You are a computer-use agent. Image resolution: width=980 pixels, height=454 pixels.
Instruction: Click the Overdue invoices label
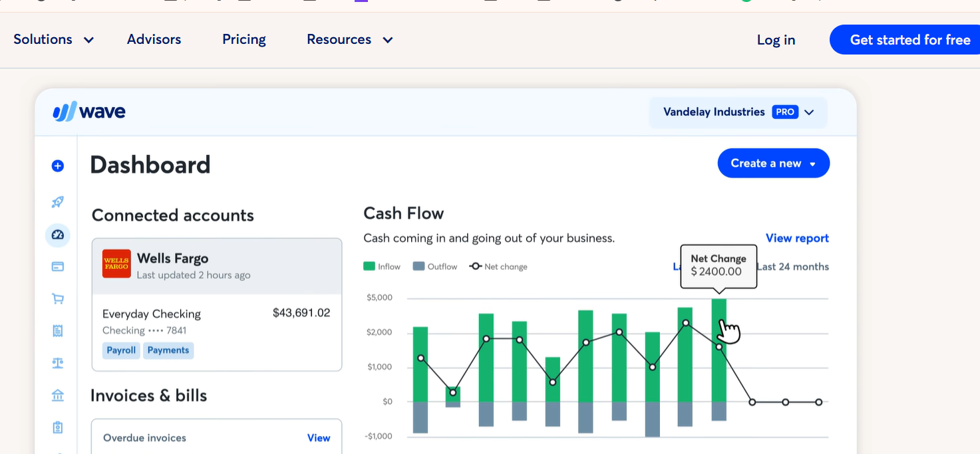[144, 437]
